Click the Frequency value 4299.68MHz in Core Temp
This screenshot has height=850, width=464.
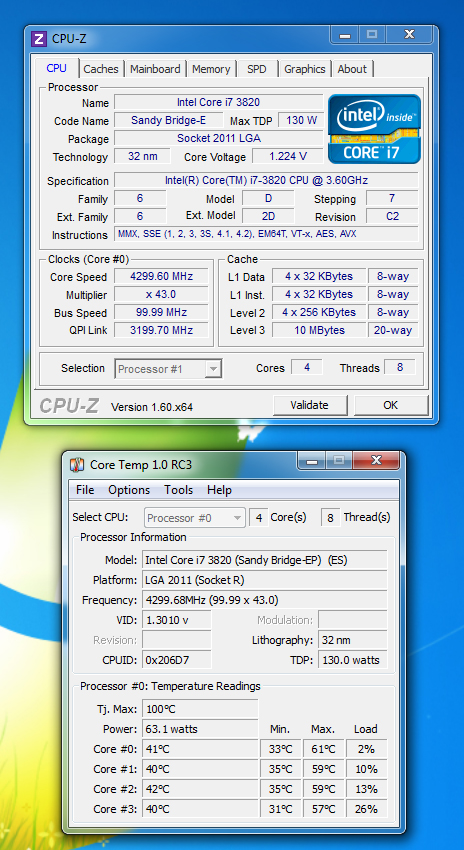pyautogui.click(x=265, y=600)
